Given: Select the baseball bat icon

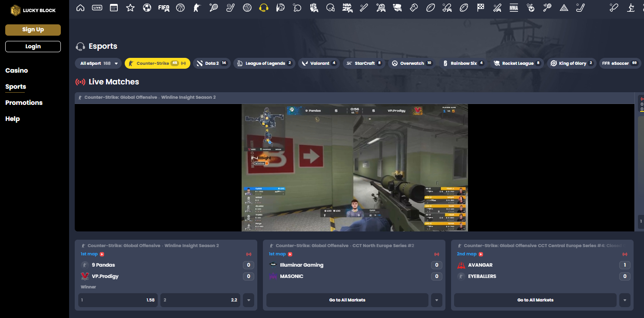Looking at the screenshot, I should pyautogui.click(x=364, y=7).
